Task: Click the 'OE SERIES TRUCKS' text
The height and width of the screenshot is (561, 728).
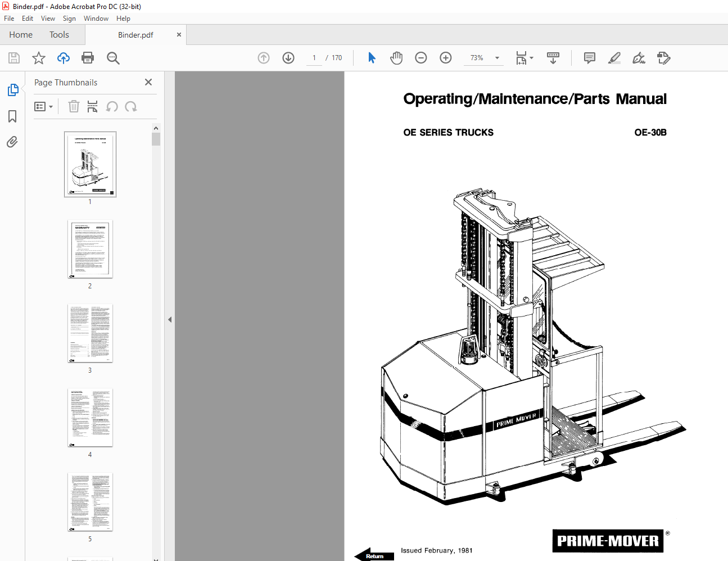Action: [x=448, y=133]
